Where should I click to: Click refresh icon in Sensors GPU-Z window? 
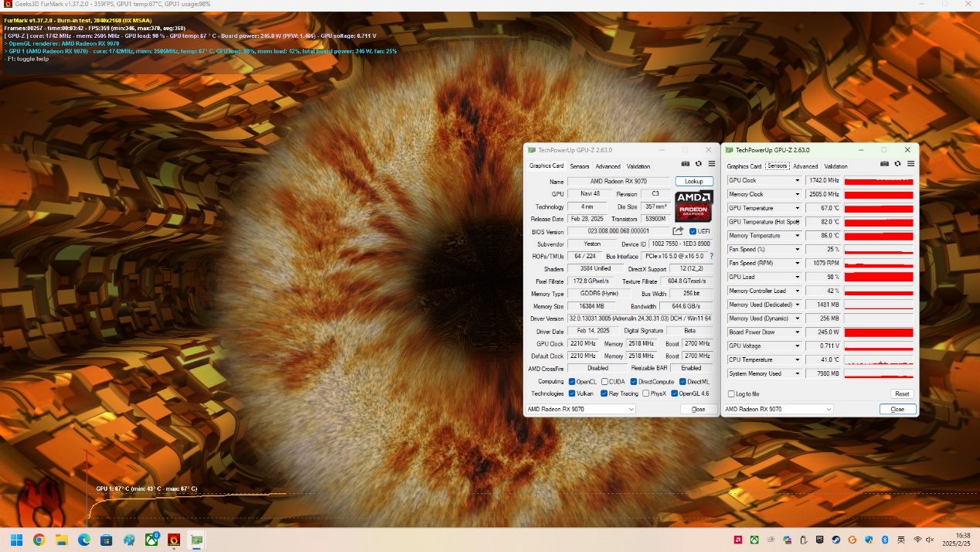tap(898, 164)
